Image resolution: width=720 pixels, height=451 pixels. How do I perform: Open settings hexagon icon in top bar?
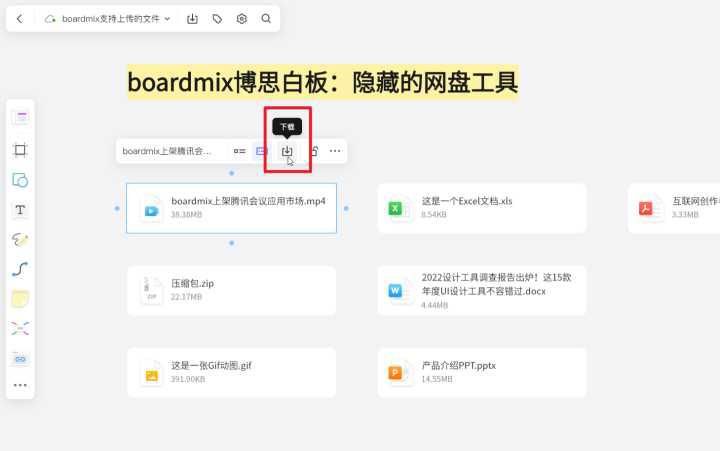pyautogui.click(x=242, y=19)
